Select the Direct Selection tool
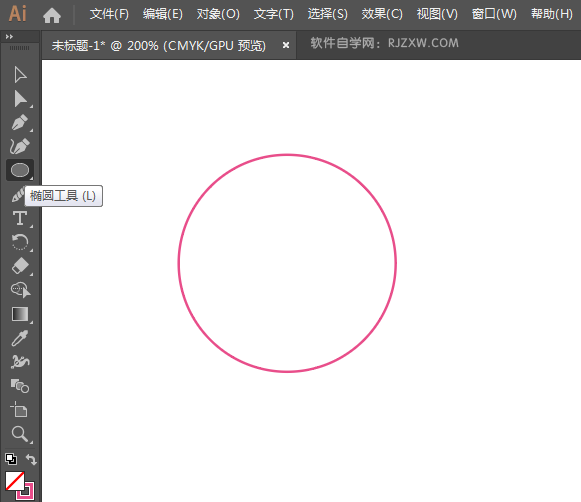Screen dimensions: 581x502 (20, 99)
